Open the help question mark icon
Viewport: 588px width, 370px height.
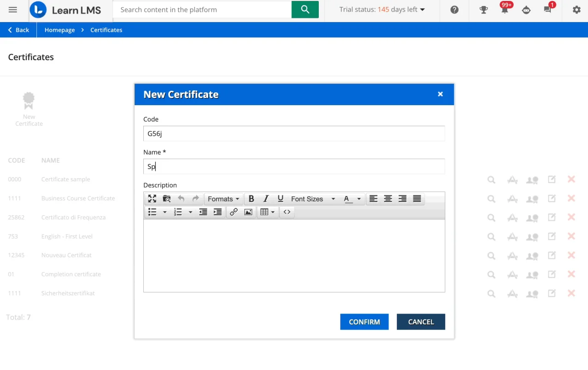click(454, 10)
